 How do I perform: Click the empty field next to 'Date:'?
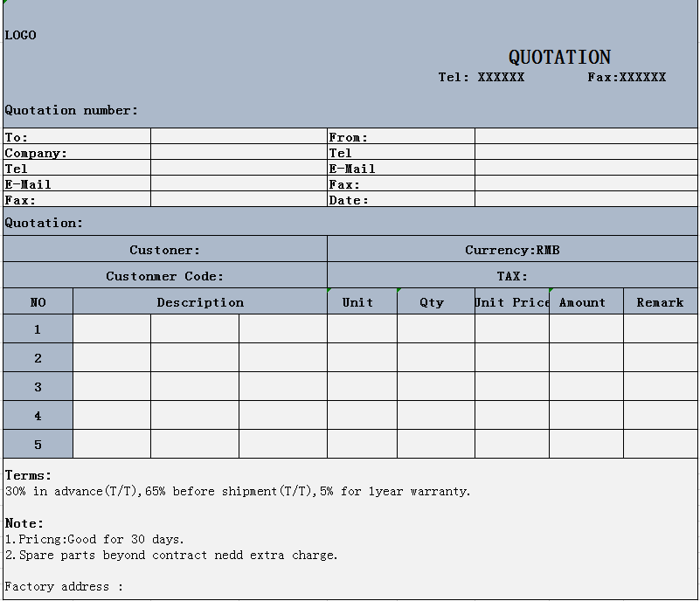pos(586,199)
